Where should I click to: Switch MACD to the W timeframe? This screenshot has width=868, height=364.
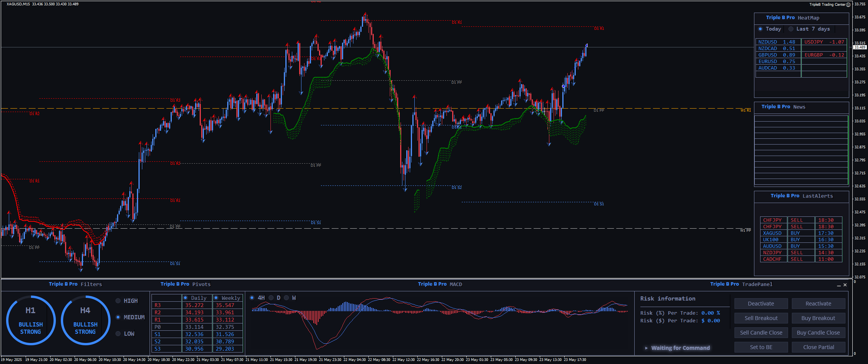[287, 298]
